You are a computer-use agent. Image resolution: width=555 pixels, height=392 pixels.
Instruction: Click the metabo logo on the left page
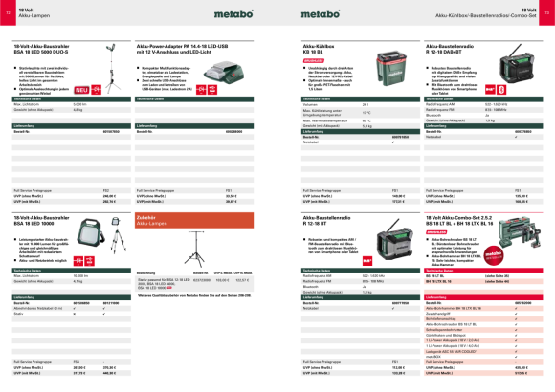pyautogui.click(x=233, y=13)
